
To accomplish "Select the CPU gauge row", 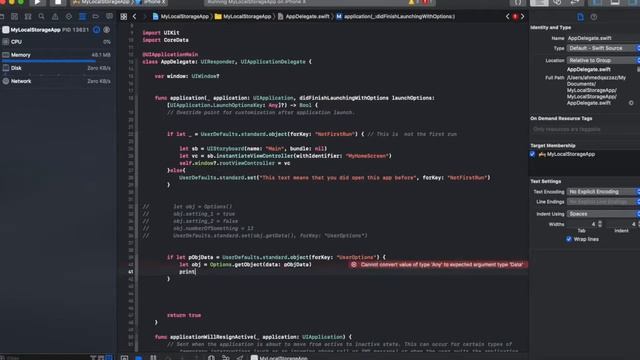I will coord(57,42).
